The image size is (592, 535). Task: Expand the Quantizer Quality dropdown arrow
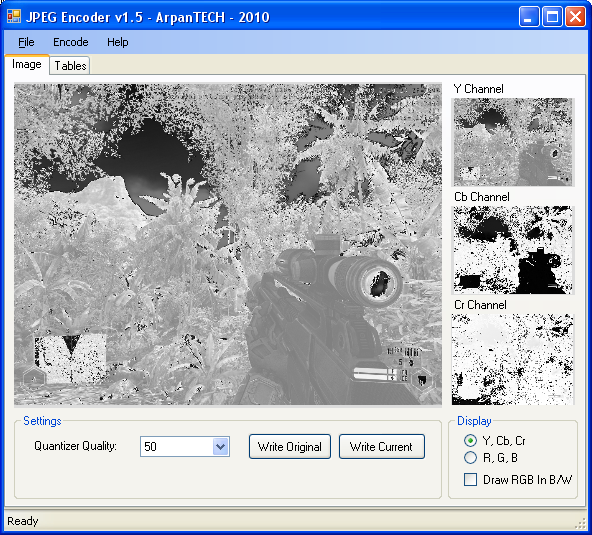tap(221, 447)
